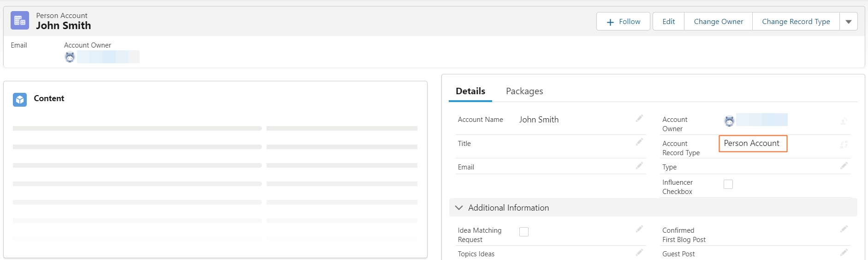Open Account Owner link in Details
The image size is (868, 260).
click(x=762, y=120)
